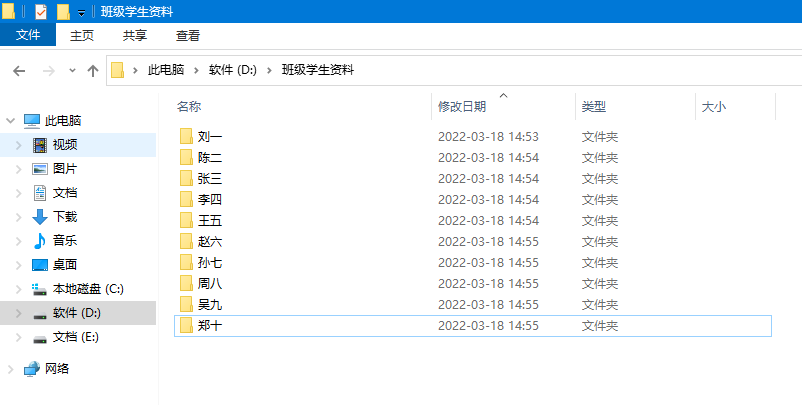Select the 郑十 folder icon
The width and height of the screenshot is (802, 405).
tap(186, 325)
